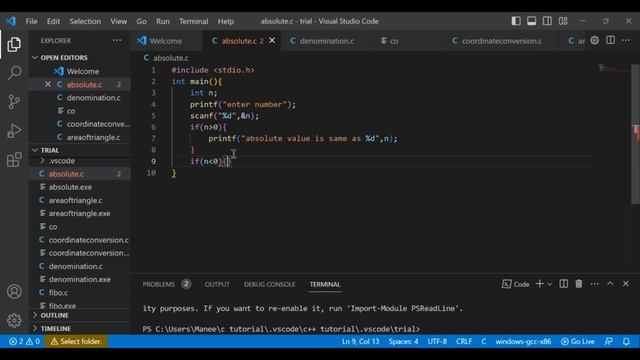Image resolution: width=640 pixels, height=360 pixels.
Task: Open Explorer views and more actions
Action: tap(117, 40)
